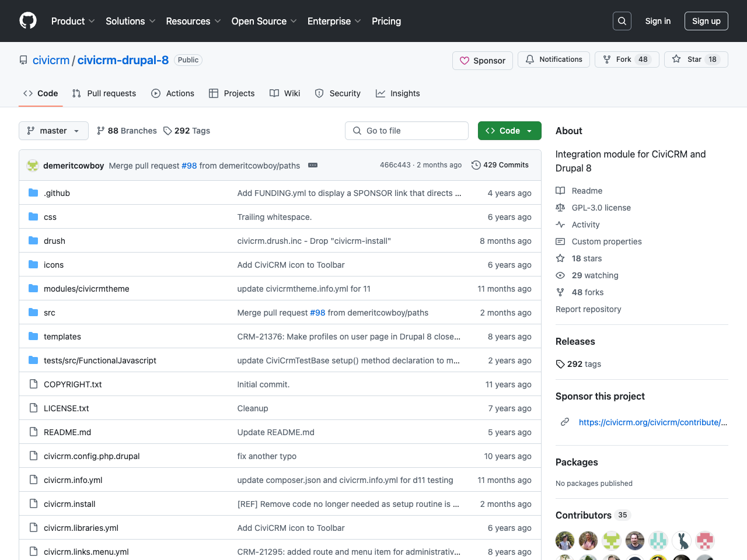
Task: Expand the Resources menu
Action: point(193,21)
